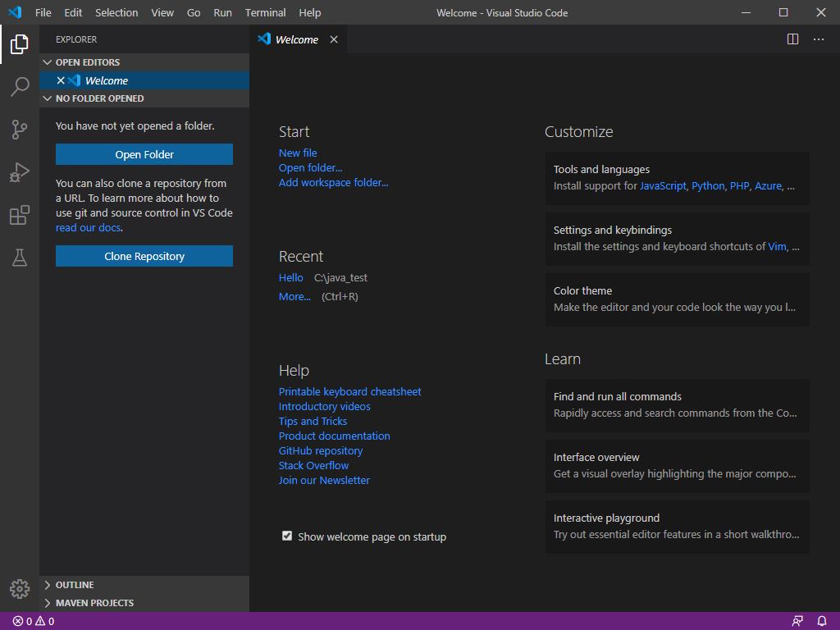840x630 pixels.
Task: Click the Open folder... link
Action: point(310,167)
